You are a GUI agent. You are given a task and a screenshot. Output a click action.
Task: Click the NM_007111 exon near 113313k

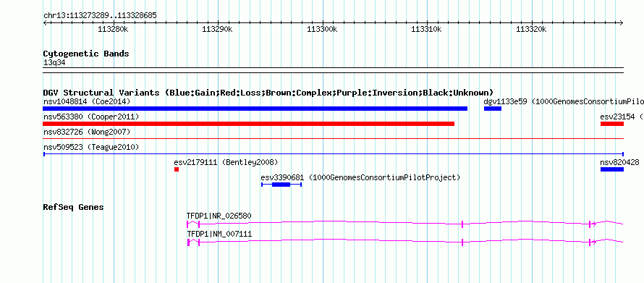(462, 242)
